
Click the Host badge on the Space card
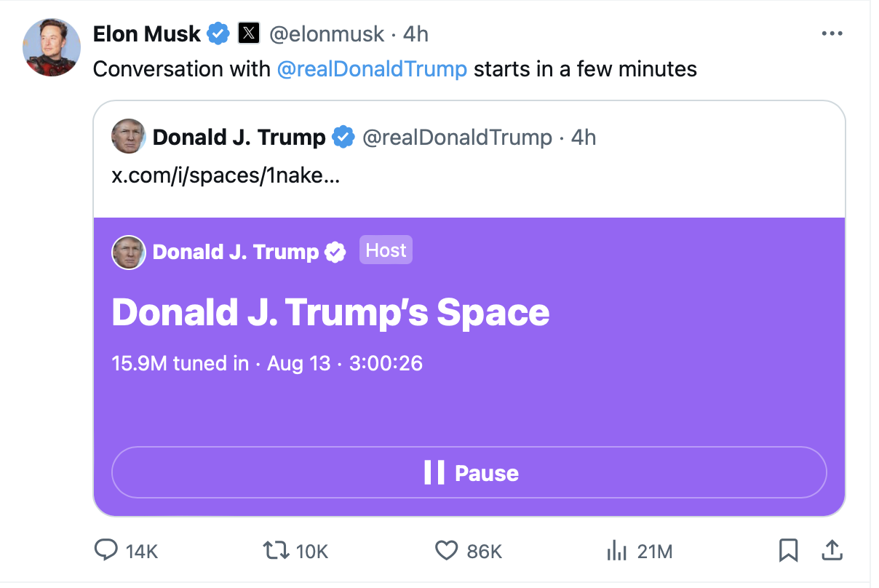click(x=386, y=250)
